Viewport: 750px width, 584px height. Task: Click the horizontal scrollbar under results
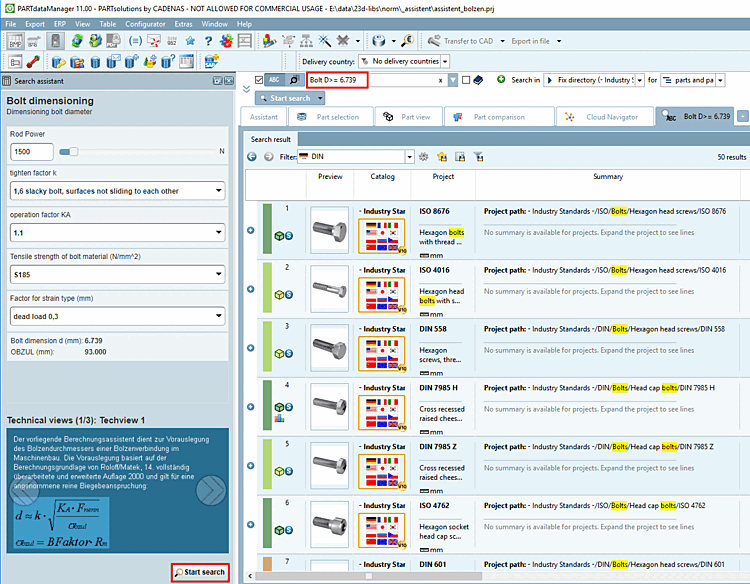368,576
